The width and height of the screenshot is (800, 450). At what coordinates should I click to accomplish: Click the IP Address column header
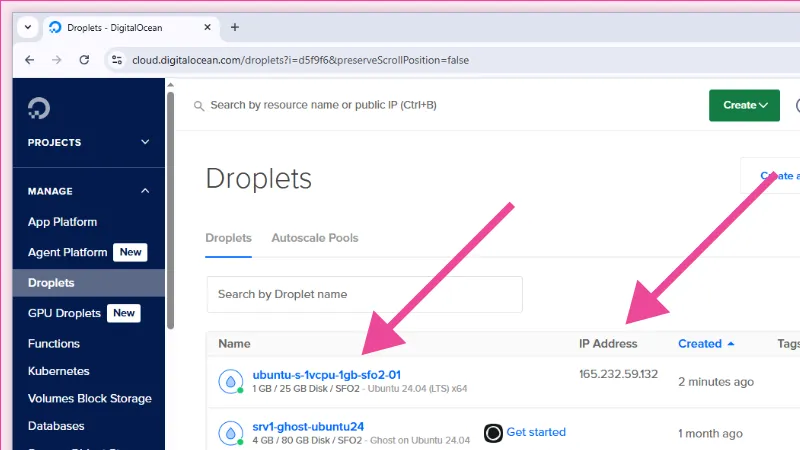pyautogui.click(x=608, y=343)
